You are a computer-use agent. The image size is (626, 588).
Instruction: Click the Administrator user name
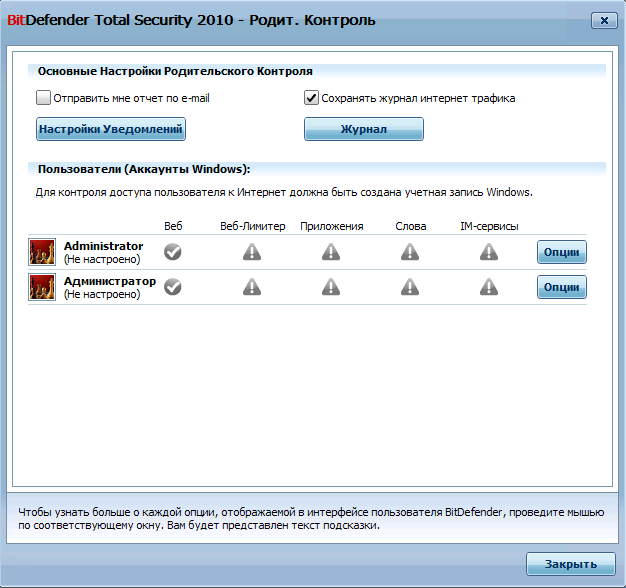(x=103, y=246)
